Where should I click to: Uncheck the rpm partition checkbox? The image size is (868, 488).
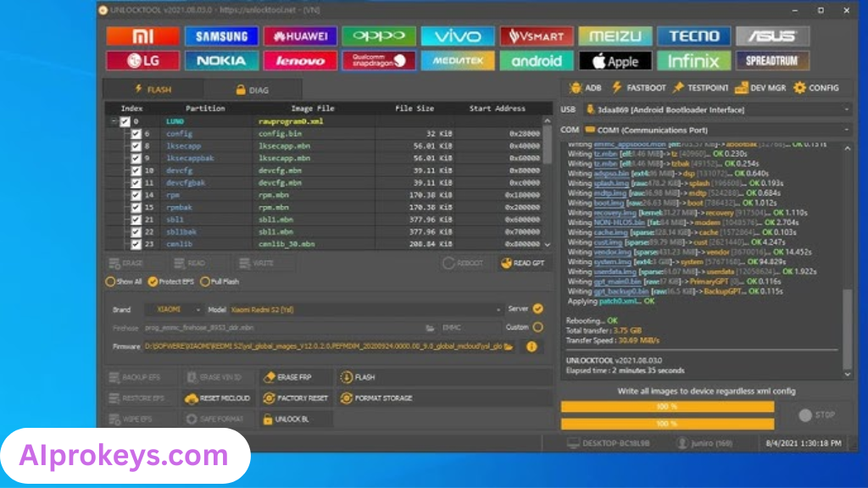[136, 195]
